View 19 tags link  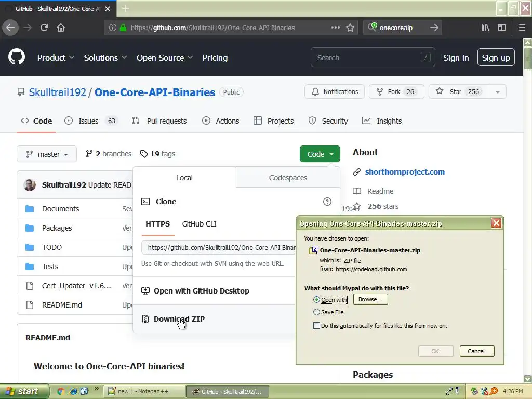[x=158, y=154]
